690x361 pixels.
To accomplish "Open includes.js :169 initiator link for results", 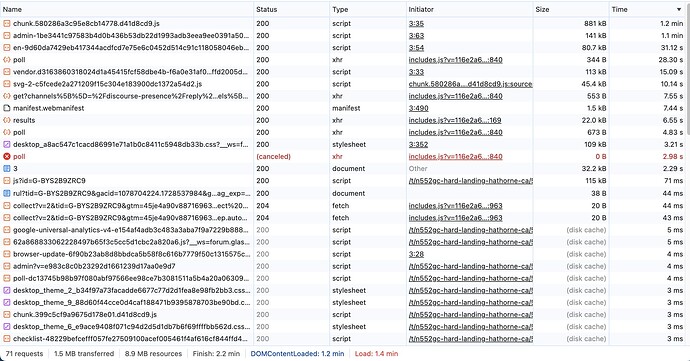I will click(x=455, y=120).
